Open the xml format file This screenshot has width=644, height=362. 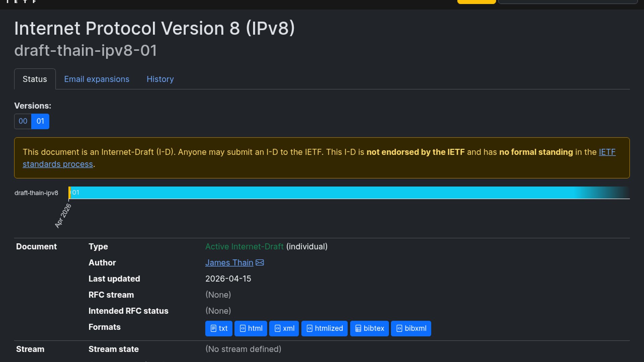pyautogui.click(x=284, y=328)
